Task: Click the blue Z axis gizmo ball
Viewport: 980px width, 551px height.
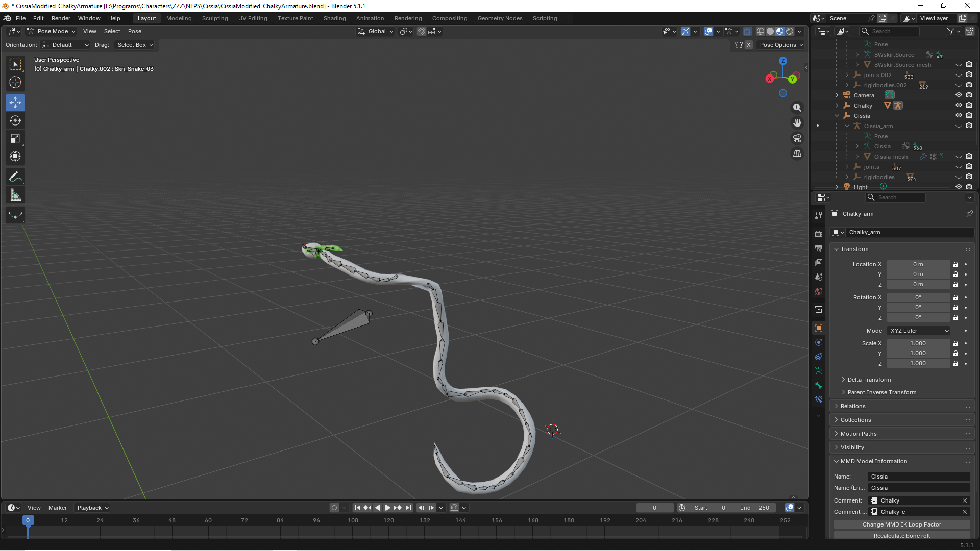Action: tap(782, 61)
